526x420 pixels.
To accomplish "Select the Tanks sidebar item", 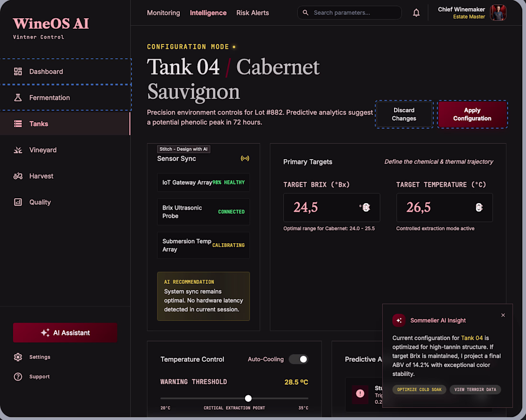I will (65, 124).
